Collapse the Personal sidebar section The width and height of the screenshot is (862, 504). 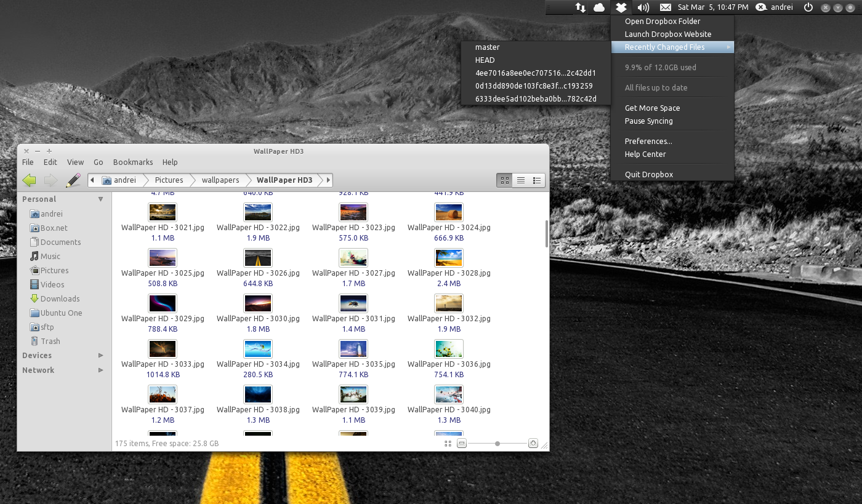(x=101, y=199)
